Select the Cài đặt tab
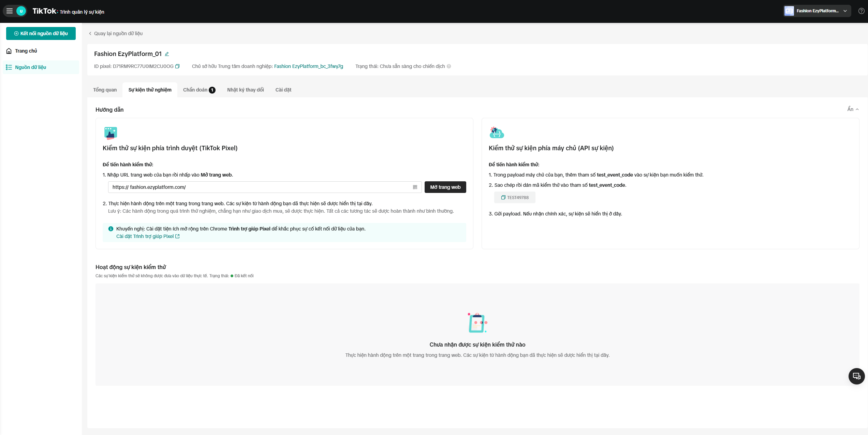Image resolution: width=868 pixels, height=435 pixels. coord(283,90)
